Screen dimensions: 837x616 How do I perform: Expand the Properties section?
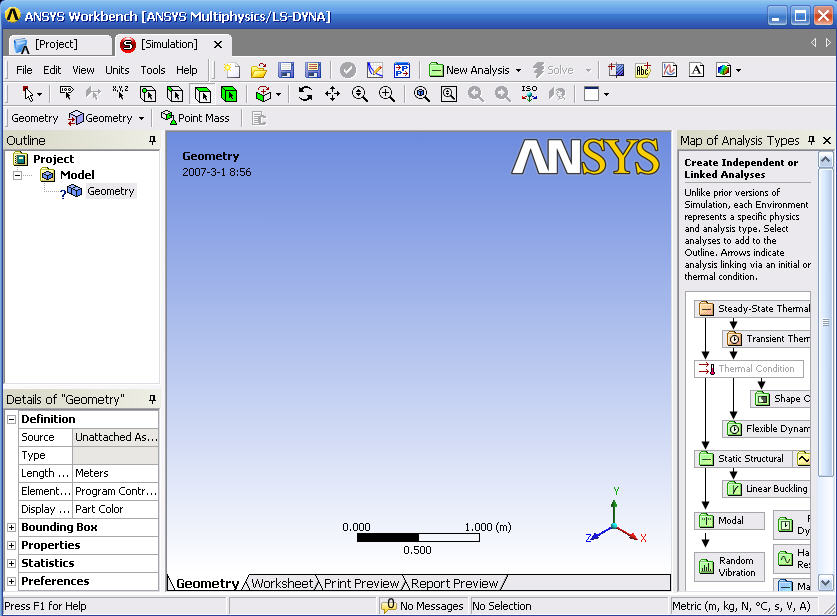11,546
